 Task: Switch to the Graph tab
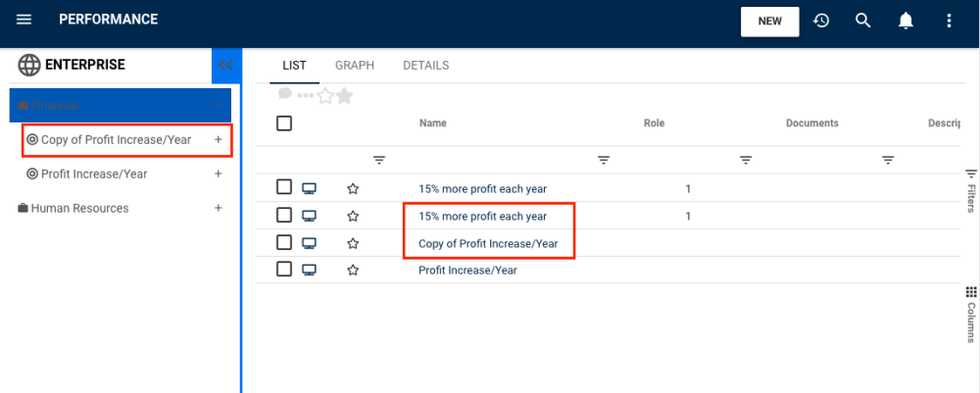(355, 66)
